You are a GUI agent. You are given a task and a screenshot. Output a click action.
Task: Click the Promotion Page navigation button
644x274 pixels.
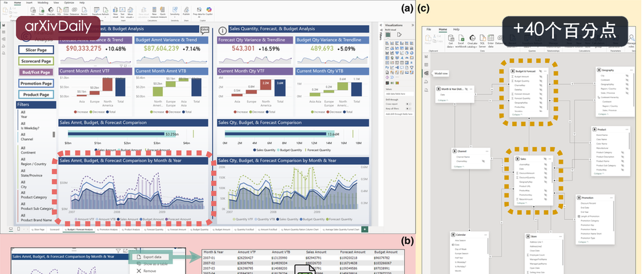(37, 83)
